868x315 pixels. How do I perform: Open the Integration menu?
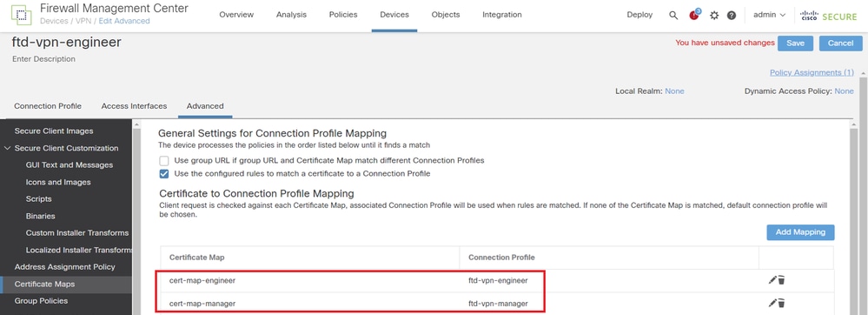click(501, 15)
